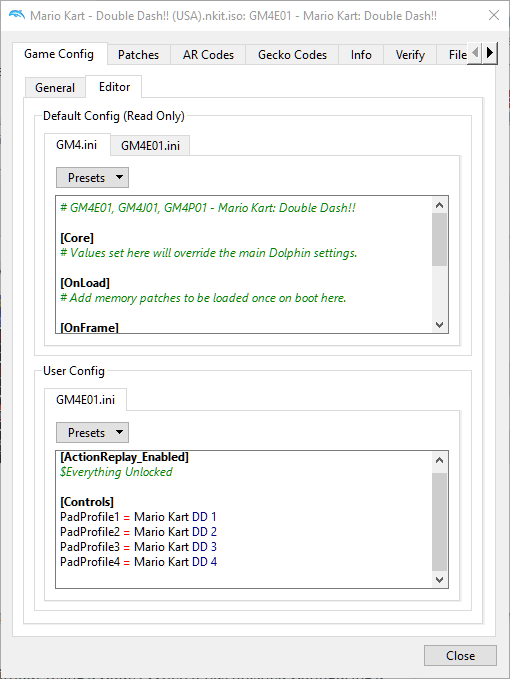Screen dimensions: 510x679
Task: Click Default Config scrollbar thumb
Action: pyautogui.click(x=439, y=239)
